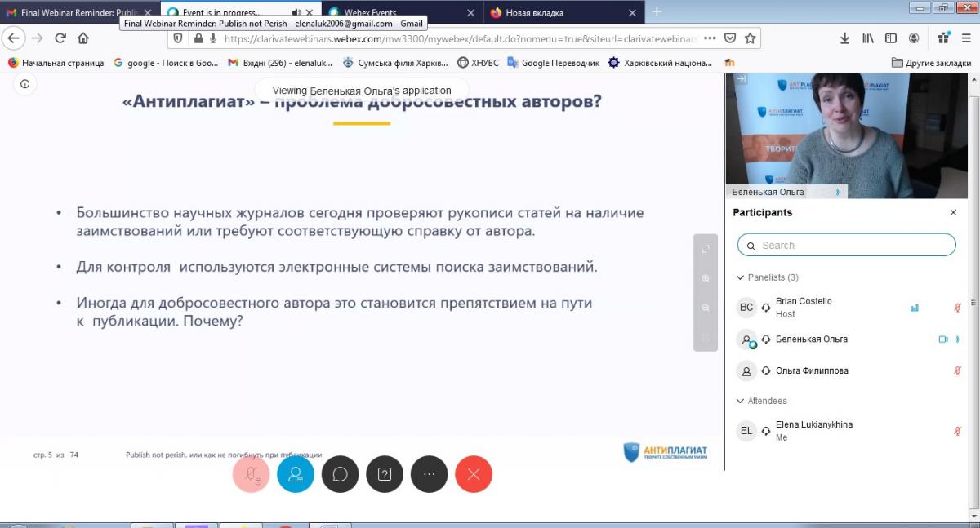This screenshot has height=528, width=980.
Task: Zoom out of the shared presentation
Action: 706,308
